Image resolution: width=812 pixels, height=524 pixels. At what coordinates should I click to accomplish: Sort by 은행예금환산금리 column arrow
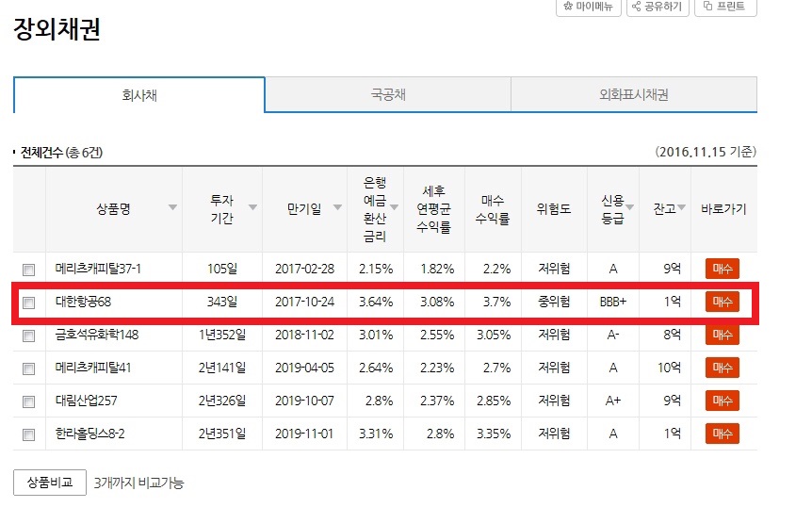(x=394, y=207)
